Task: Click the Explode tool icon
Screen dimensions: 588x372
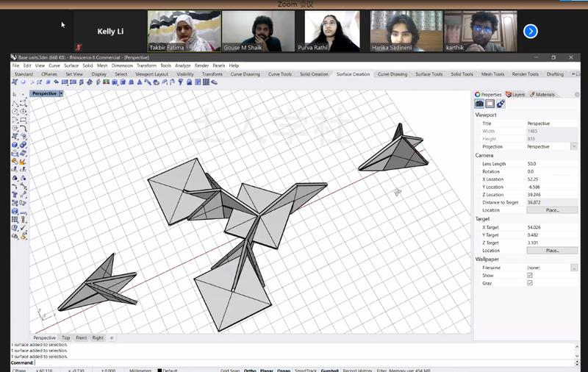Action: coord(24,162)
